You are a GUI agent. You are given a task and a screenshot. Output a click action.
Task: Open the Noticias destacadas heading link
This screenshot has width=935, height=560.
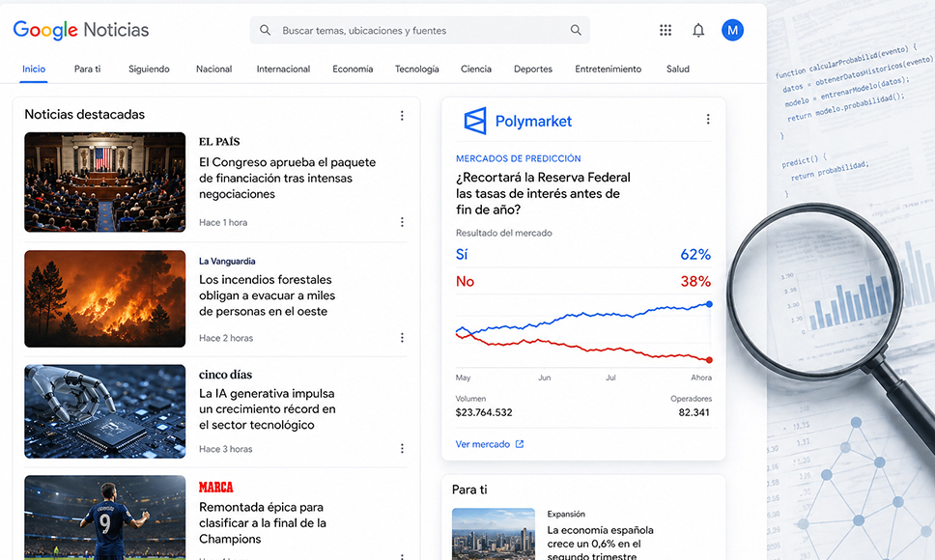pos(85,114)
